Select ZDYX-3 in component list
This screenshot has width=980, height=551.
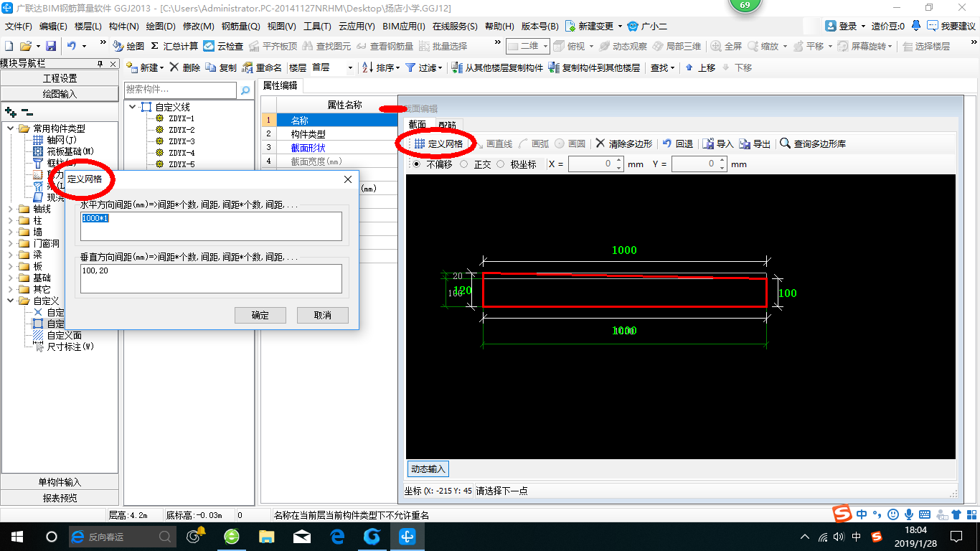pos(182,141)
